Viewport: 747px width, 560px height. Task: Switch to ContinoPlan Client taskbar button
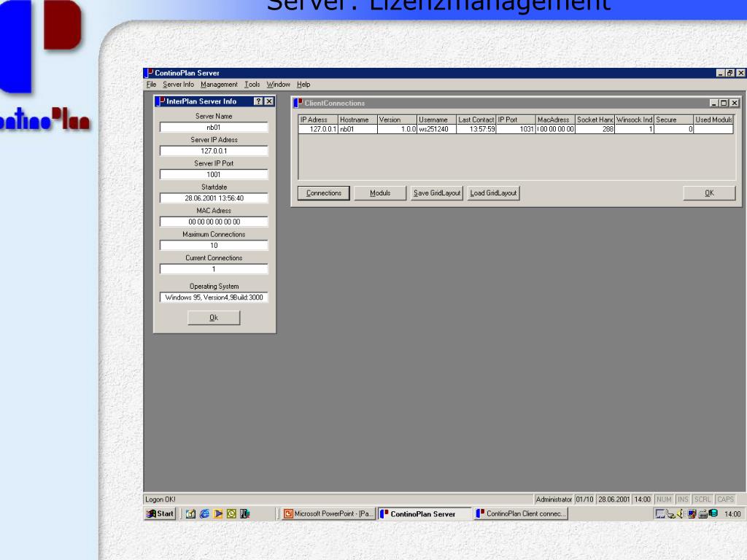[x=521, y=514]
